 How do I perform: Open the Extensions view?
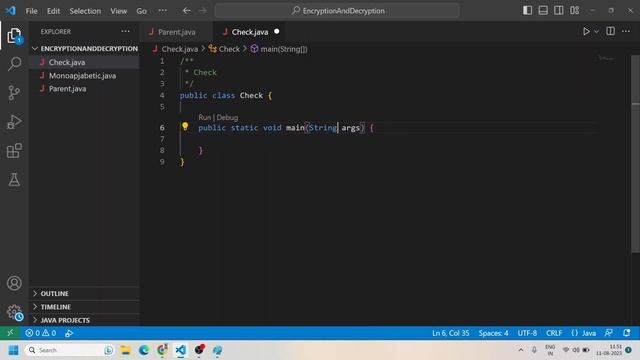coord(14,151)
